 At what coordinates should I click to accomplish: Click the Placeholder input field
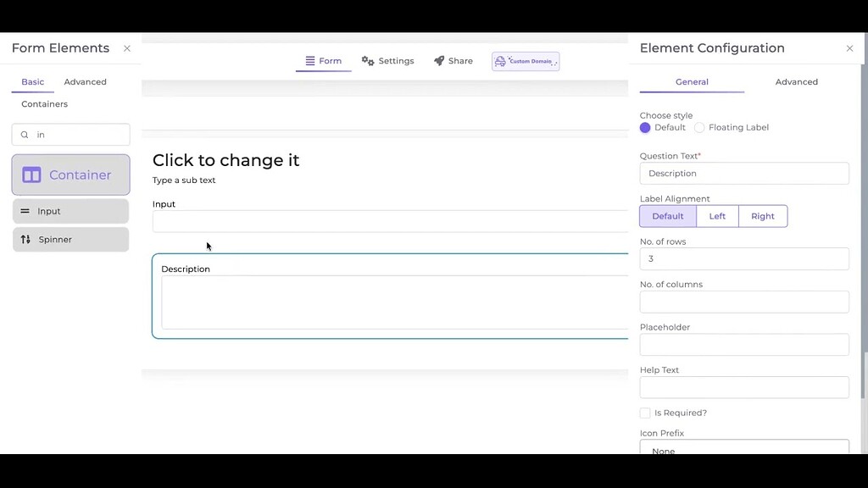click(x=743, y=344)
